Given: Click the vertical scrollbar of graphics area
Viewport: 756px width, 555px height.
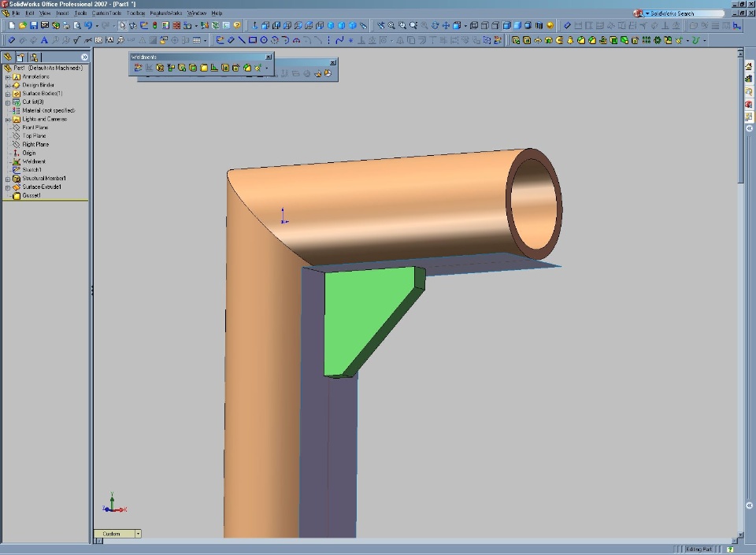Looking at the screenshot, I should point(740,293).
